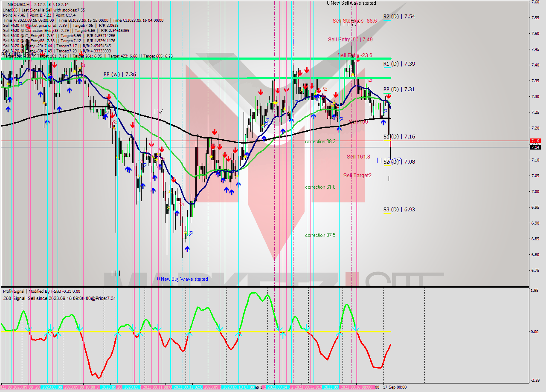
Task: Select the Sell Entry -50 | 7.49 label
Action: click(350, 40)
